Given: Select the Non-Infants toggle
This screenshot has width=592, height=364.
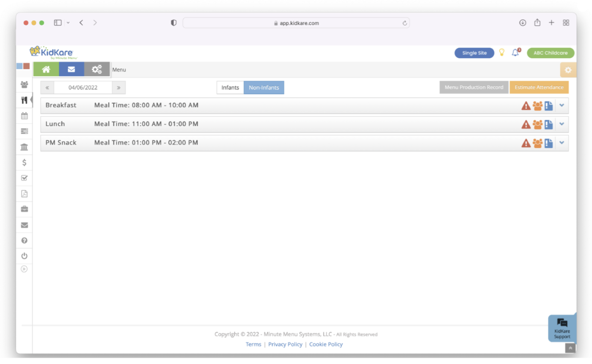Looking at the screenshot, I should (264, 88).
